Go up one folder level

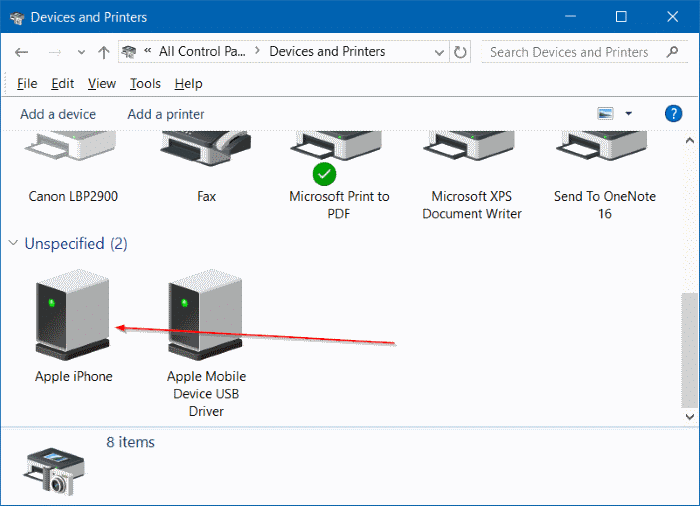pos(104,52)
